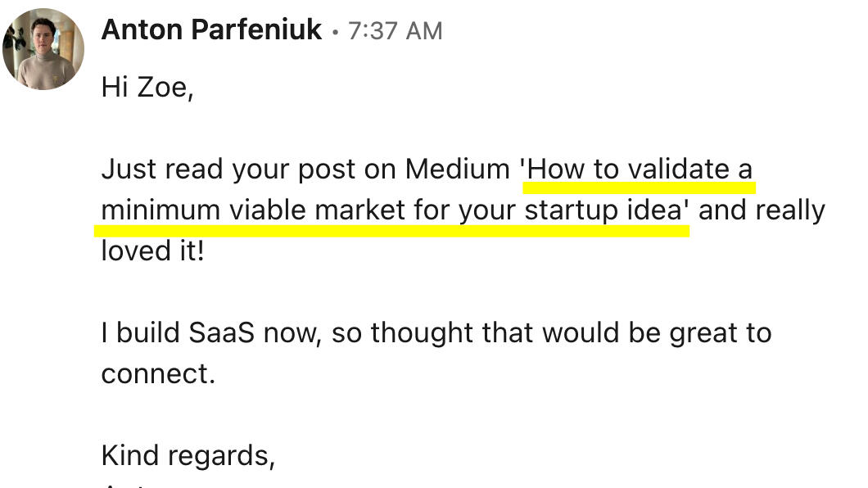Viewport: 868px width, 488px height.
Task: Click the 'loved it!' text
Action: click(152, 251)
